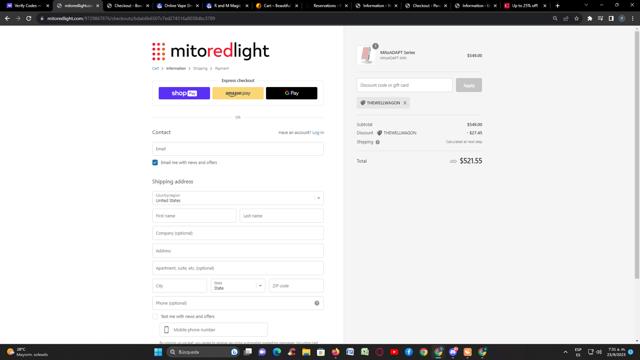Show hidden system tray icons
The height and width of the screenshot is (360, 640).
click(x=565, y=352)
